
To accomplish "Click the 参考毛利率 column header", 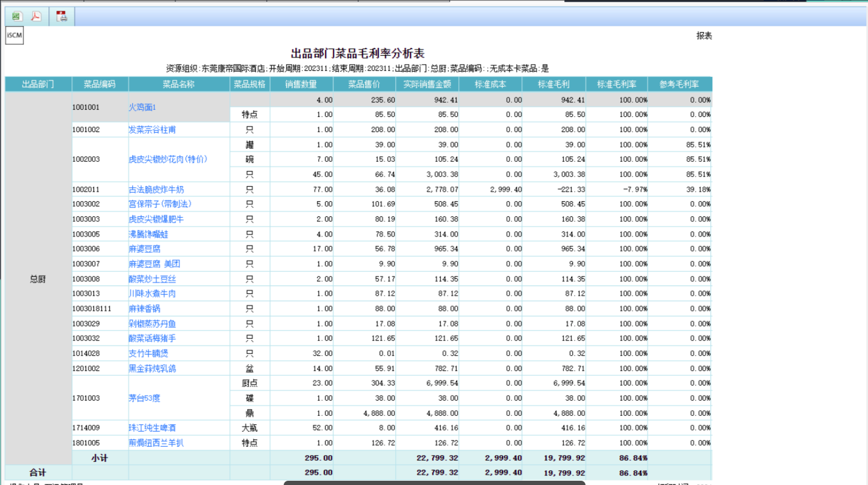I will [679, 84].
